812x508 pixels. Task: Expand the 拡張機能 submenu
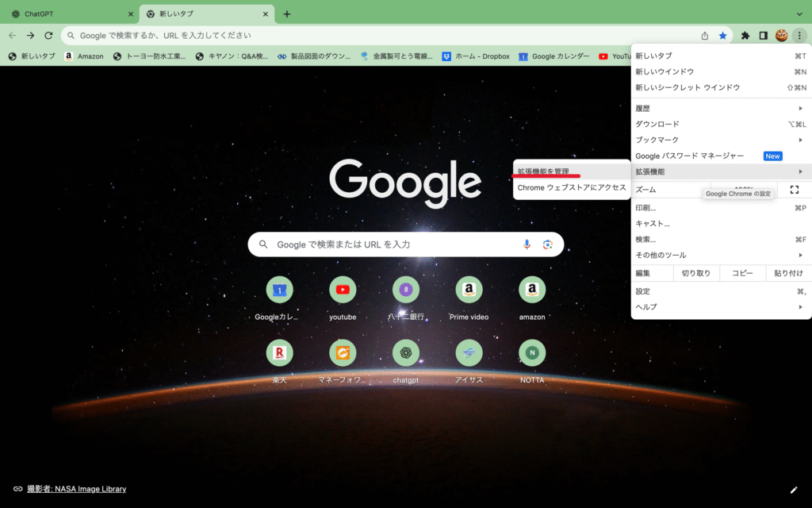[721, 171]
